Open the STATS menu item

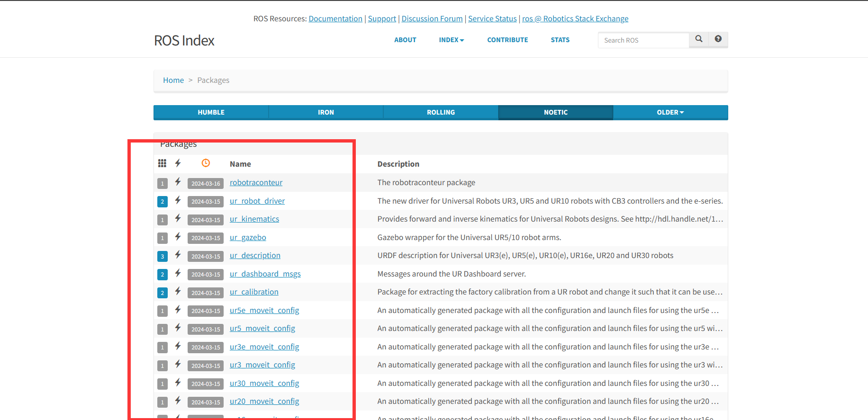560,40
